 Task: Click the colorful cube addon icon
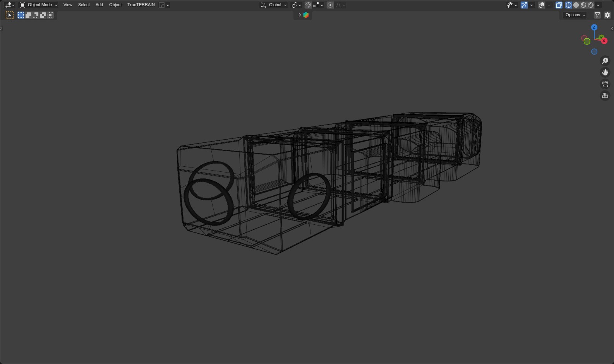(306, 15)
